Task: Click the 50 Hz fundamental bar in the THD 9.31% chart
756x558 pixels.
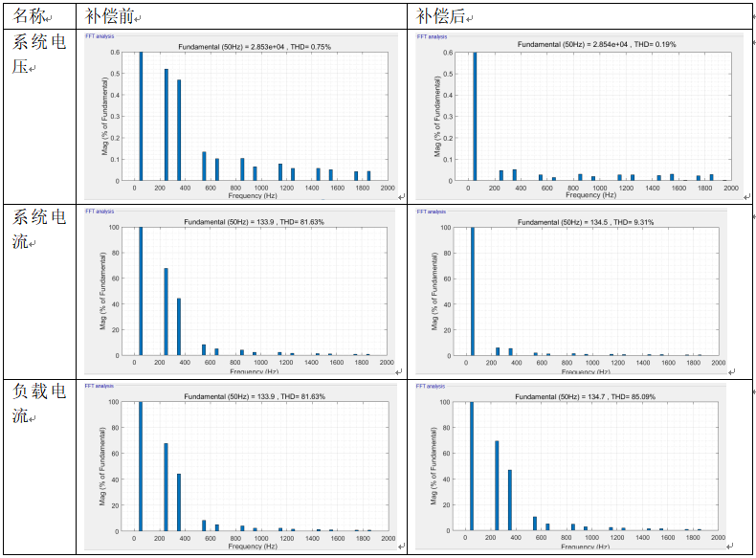Action: tap(473, 291)
